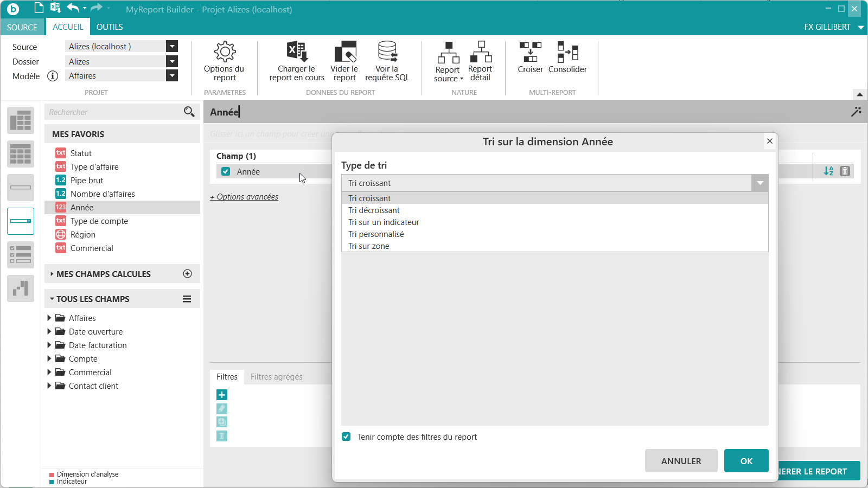Click the Croiser multi-report icon
The width and height of the screenshot is (868, 488).
[x=530, y=53]
